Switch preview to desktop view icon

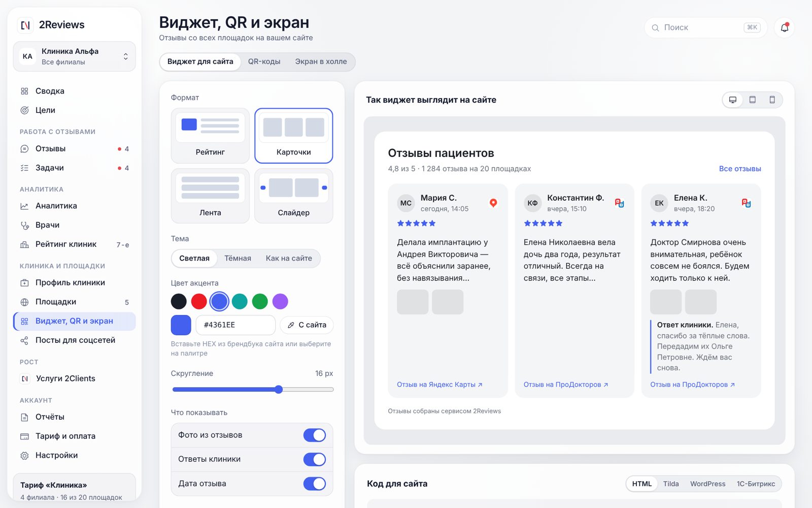click(x=733, y=100)
